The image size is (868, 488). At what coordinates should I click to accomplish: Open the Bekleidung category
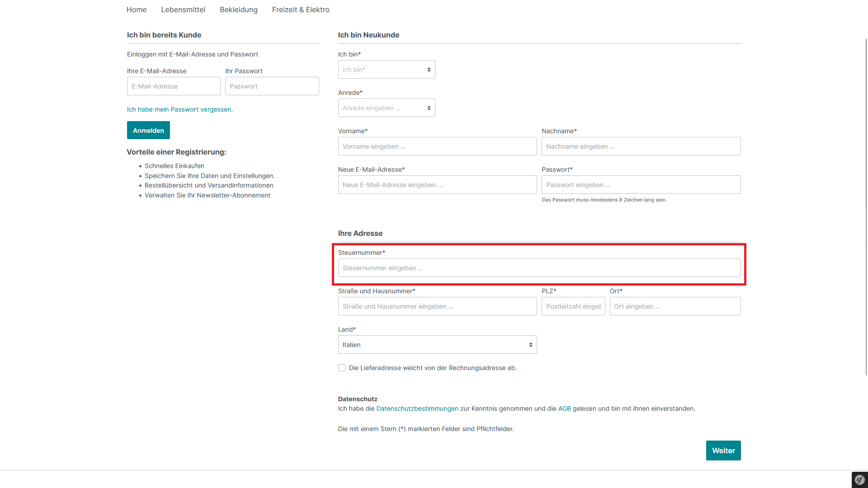pyautogui.click(x=239, y=9)
